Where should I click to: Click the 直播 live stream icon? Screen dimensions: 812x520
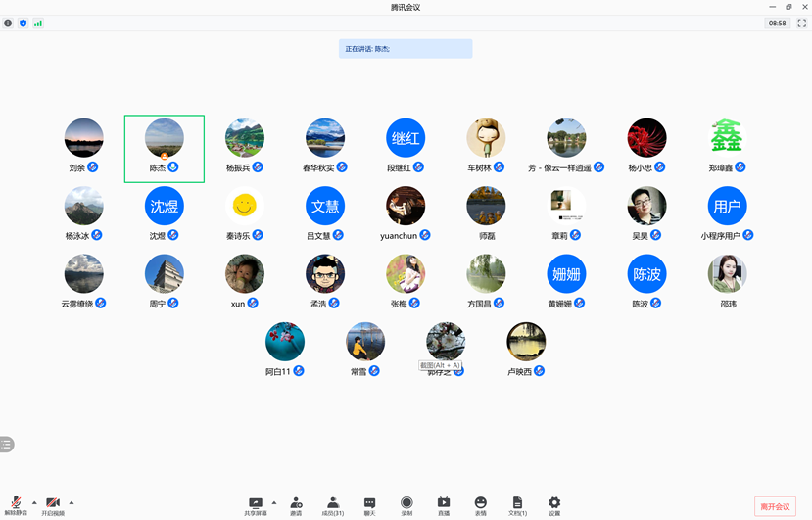point(444,504)
